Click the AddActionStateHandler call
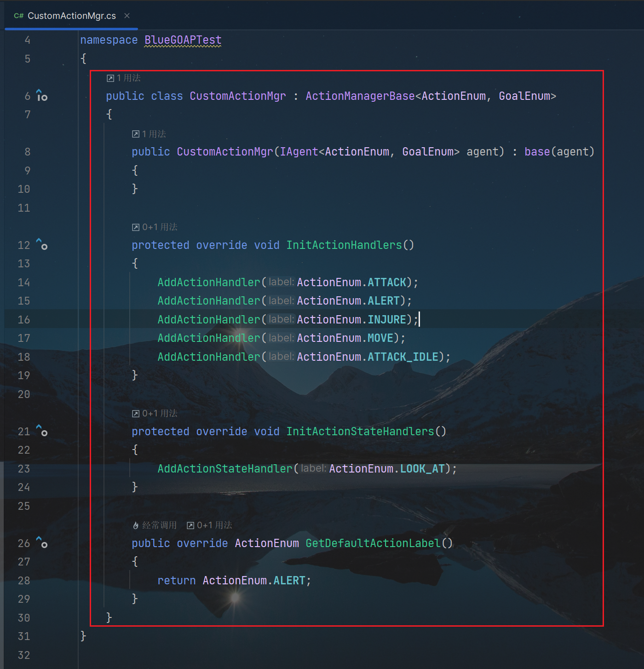644x669 pixels. click(x=225, y=468)
